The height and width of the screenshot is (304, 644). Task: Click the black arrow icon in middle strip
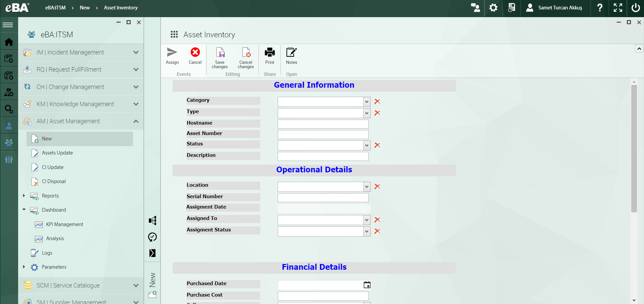tap(152, 253)
